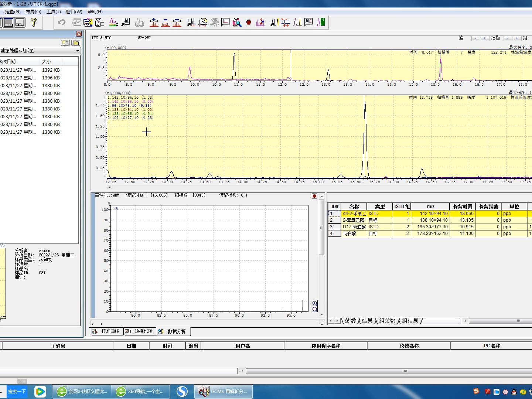Click the magnifier spectrum search icon
The image size is (532, 399).
coord(237,22)
